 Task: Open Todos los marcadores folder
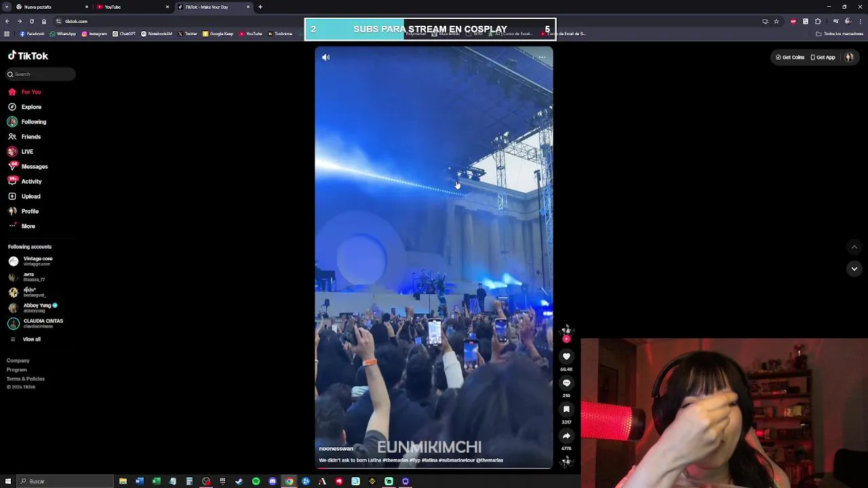click(840, 34)
